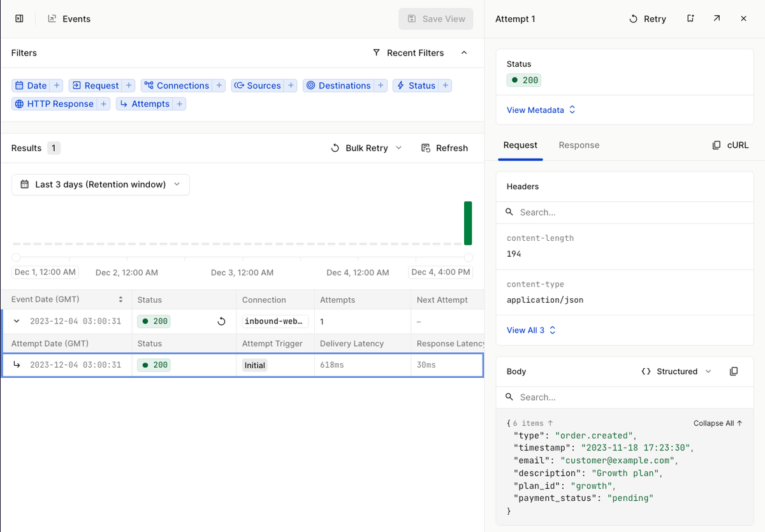Click View All 3 headers link
Image resolution: width=765 pixels, height=532 pixels.
(x=527, y=330)
